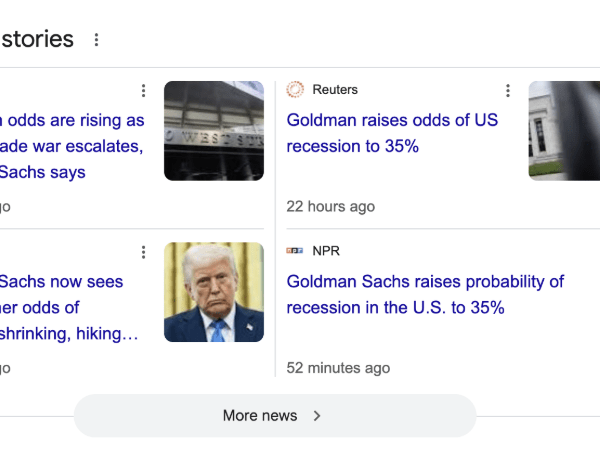Open the 'odds are rising as trade war escalates' headline

click(x=72, y=146)
